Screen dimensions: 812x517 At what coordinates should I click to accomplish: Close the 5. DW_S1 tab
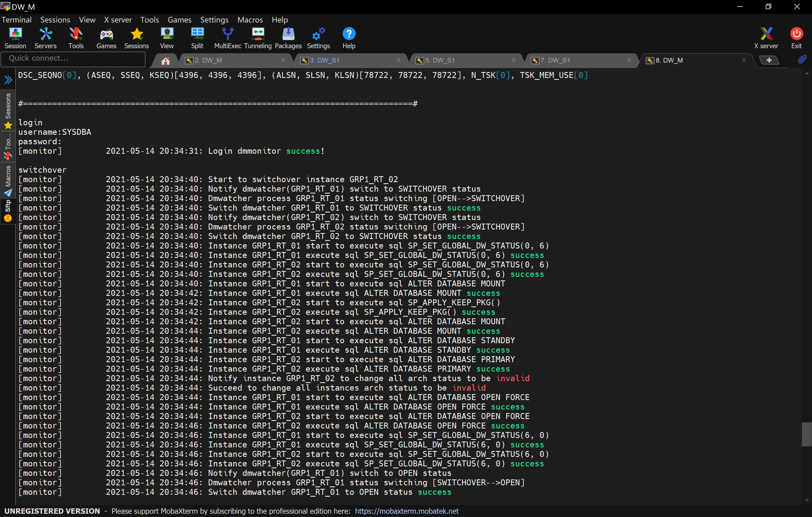(x=513, y=60)
